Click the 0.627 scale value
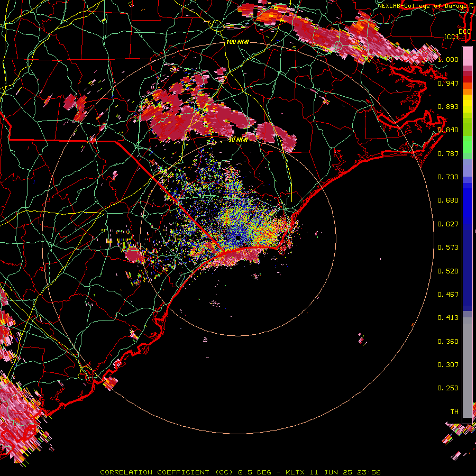This screenshot has height=476, width=476. [x=448, y=224]
